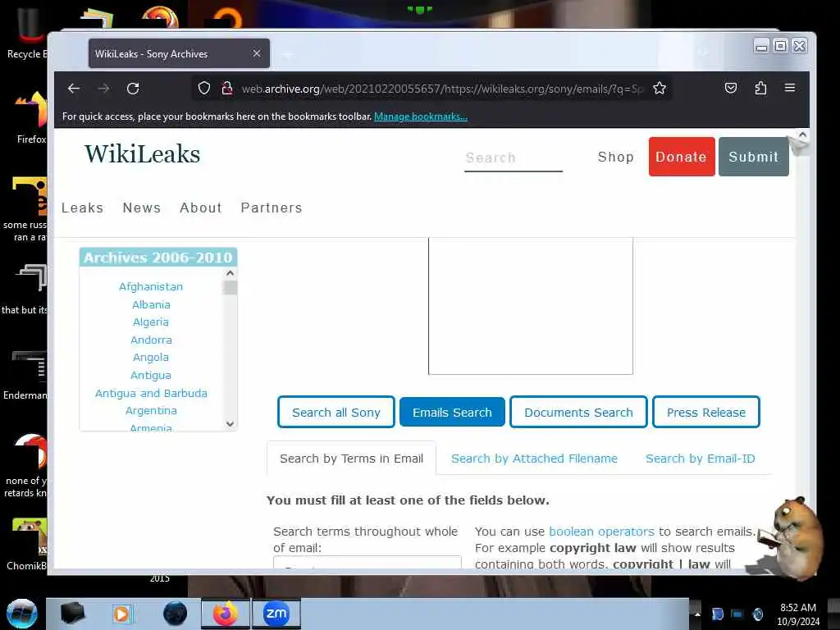Viewport: 840px width, 630px height.
Task: Click the Press Release button
Action: pos(706,412)
